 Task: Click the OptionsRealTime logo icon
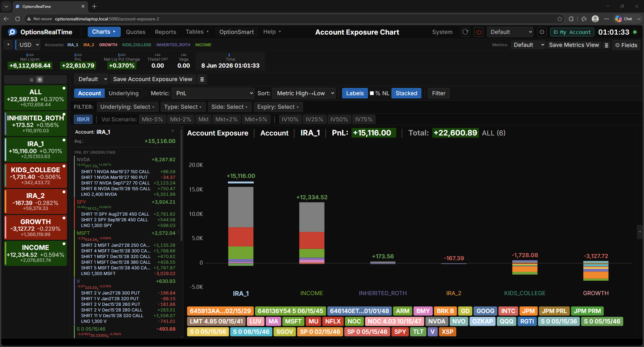[x=12, y=32]
